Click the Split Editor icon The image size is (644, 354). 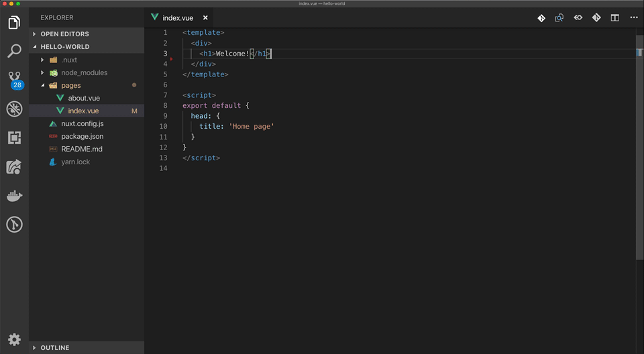pyautogui.click(x=614, y=18)
